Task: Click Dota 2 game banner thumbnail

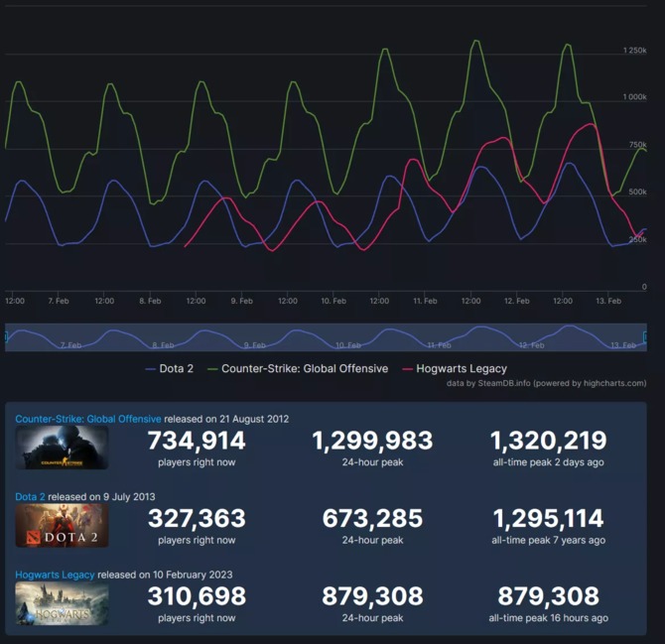Action: pos(62,526)
